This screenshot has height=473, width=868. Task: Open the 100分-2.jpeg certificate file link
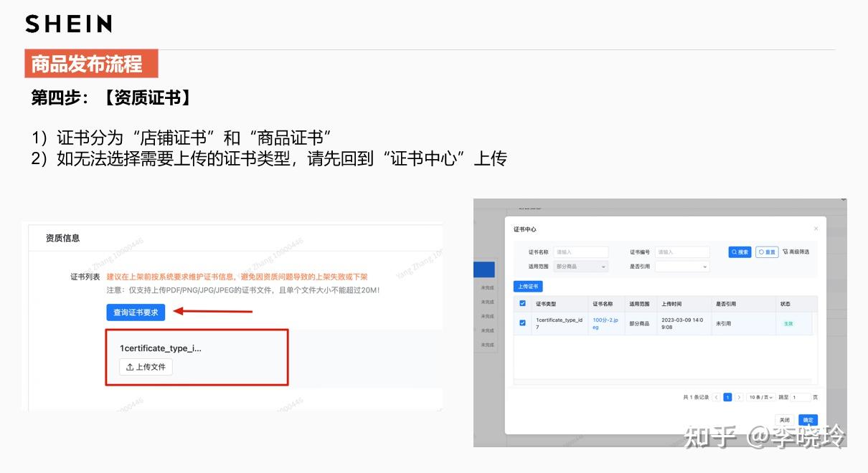pos(605,323)
